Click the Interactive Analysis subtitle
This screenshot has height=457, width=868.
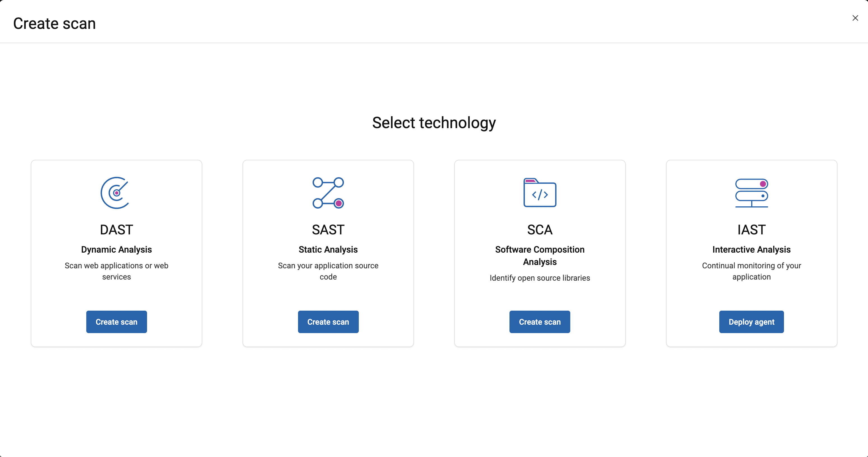[x=751, y=250]
